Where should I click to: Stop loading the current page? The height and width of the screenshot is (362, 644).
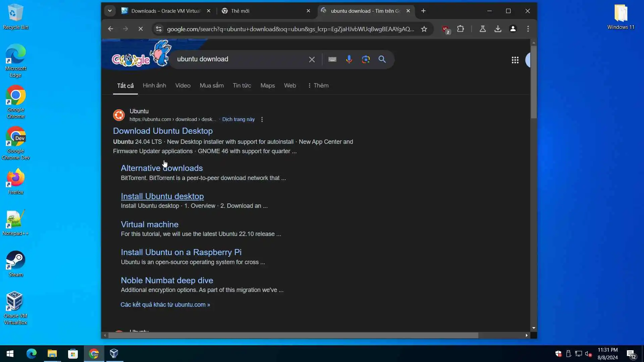[141, 29]
